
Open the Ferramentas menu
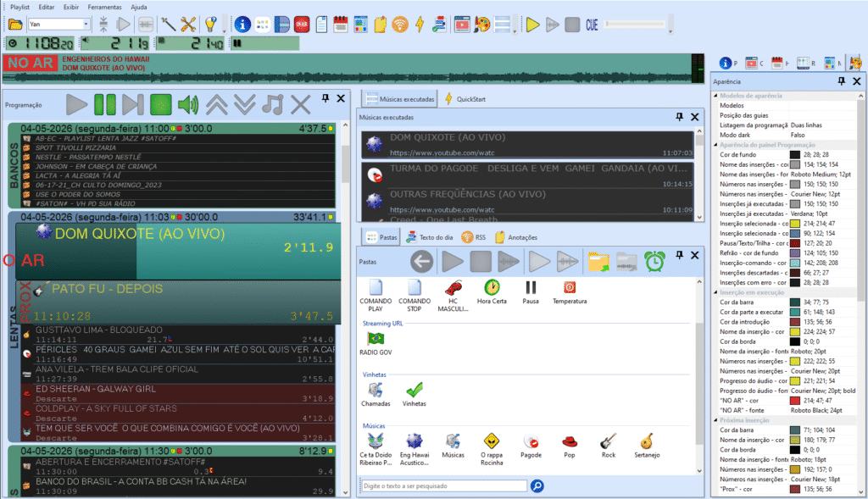pyautogui.click(x=104, y=7)
